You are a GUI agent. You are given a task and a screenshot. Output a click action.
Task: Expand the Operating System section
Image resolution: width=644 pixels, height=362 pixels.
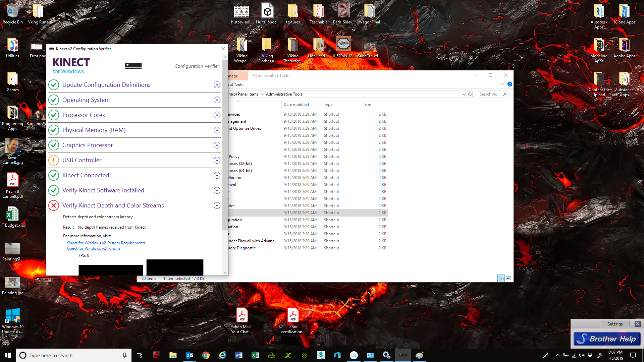coord(217,100)
